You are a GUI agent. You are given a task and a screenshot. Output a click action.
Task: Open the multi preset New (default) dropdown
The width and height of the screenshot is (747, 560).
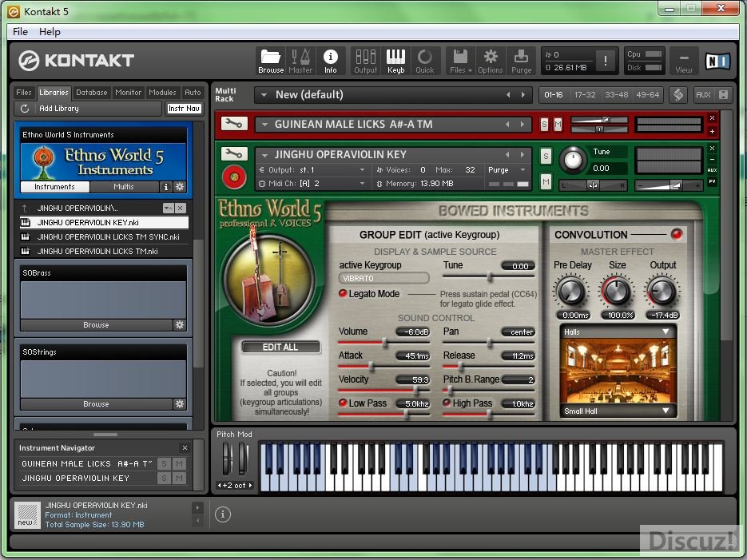click(x=264, y=95)
